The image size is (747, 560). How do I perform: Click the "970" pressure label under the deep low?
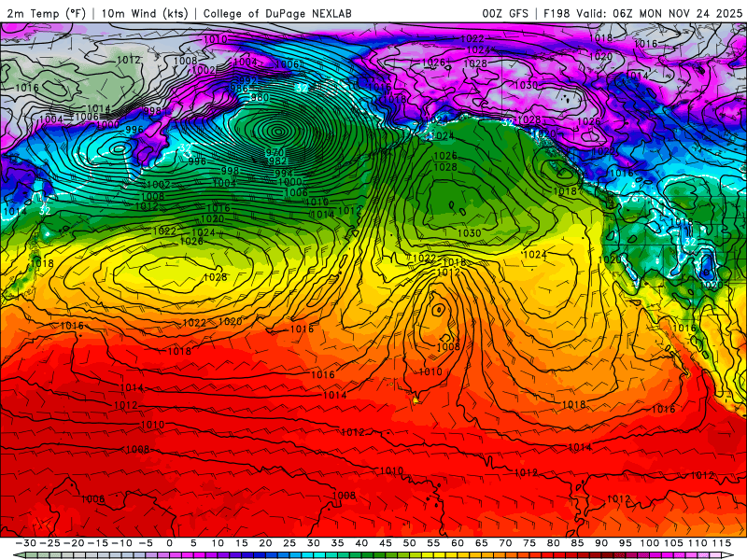pos(275,152)
